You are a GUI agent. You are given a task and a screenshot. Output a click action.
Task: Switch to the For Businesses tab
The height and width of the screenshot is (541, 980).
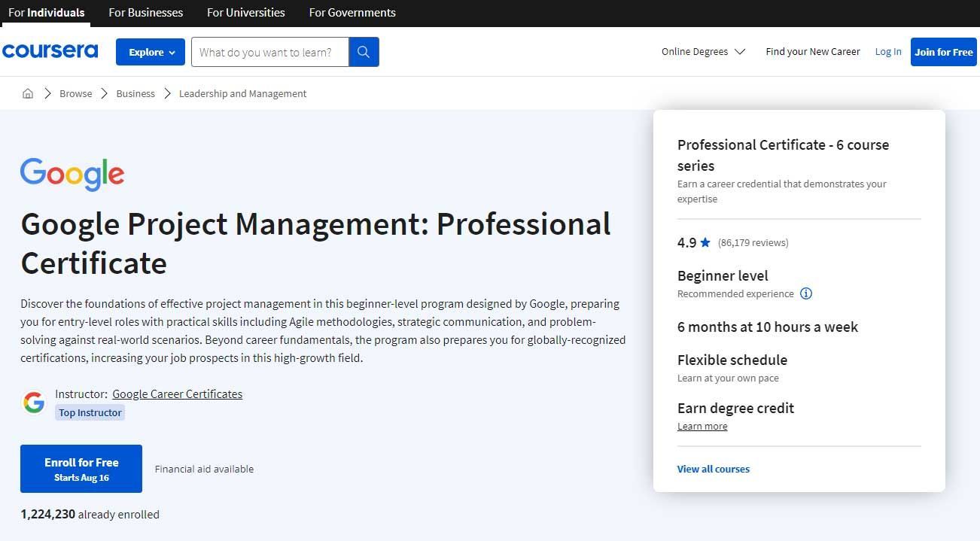[x=145, y=12]
